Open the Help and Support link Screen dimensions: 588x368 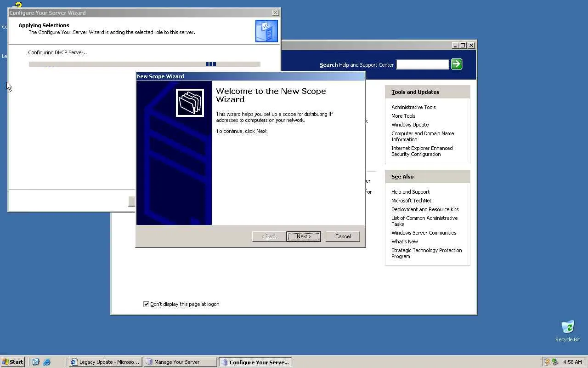[x=410, y=192]
